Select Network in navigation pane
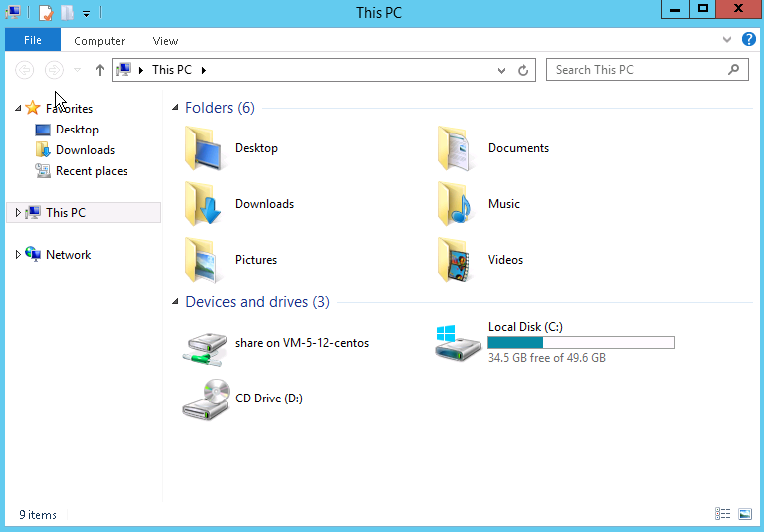The image size is (764, 532). [68, 255]
